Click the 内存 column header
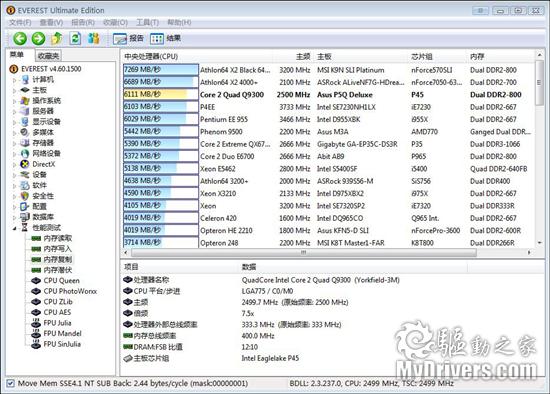The image size is (550, 394). 501,56
